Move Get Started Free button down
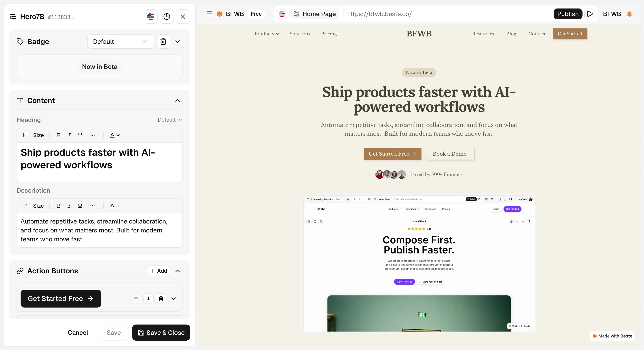644x350 pixels. [148, 299]
